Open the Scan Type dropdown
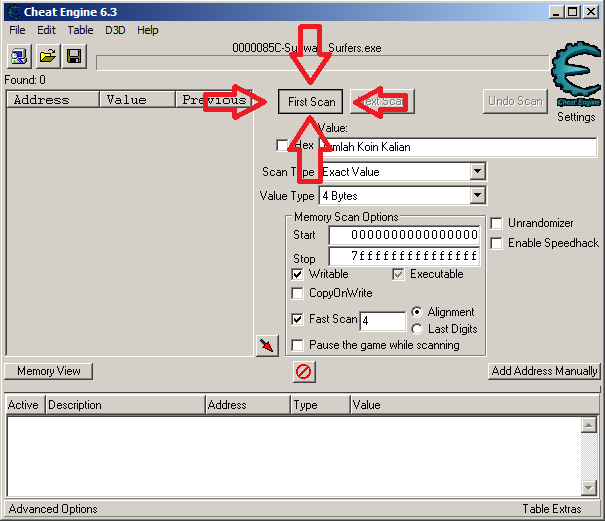The height and width of the screenshot is (521, 605). coord(477,171)
